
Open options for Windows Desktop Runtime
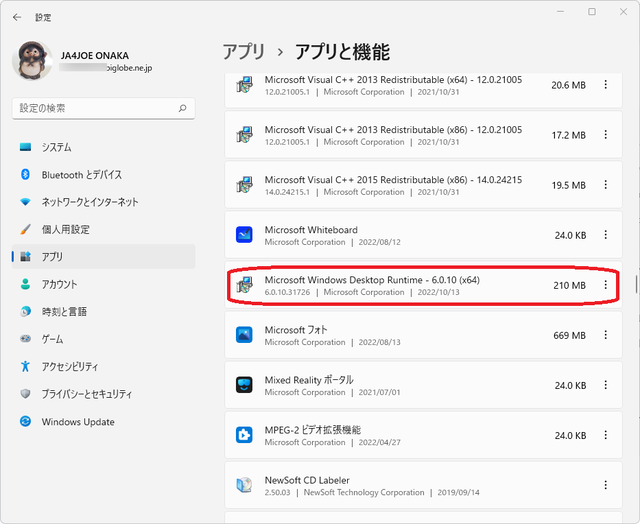point(606,285)
